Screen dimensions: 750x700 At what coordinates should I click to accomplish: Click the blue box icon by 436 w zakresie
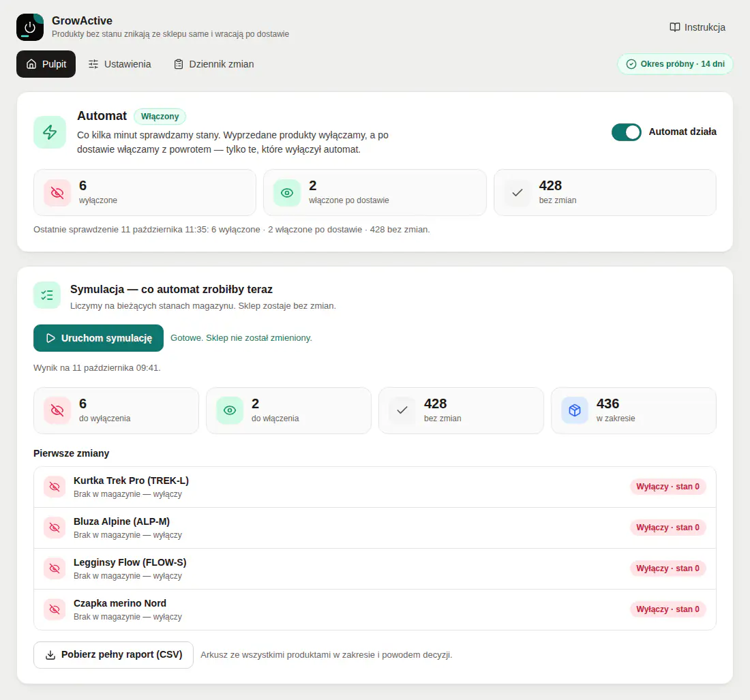pyautogui.click(x=575, y=410)
